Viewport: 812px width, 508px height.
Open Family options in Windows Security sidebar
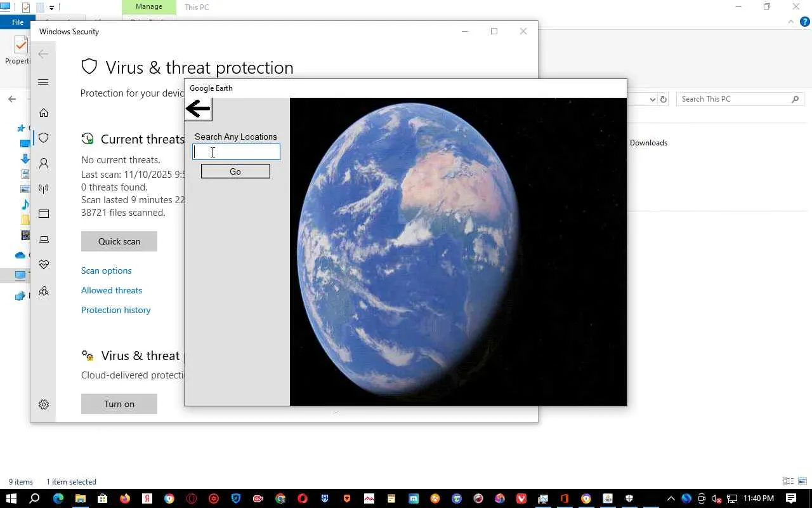44,291
